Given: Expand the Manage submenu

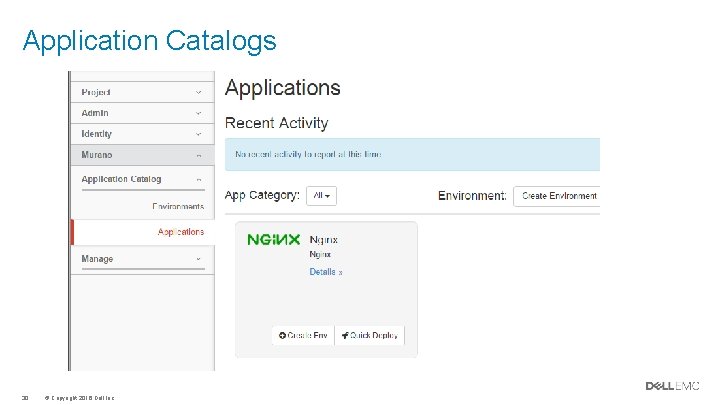Looking at the screenshot, I should click(x=142, y=259).
